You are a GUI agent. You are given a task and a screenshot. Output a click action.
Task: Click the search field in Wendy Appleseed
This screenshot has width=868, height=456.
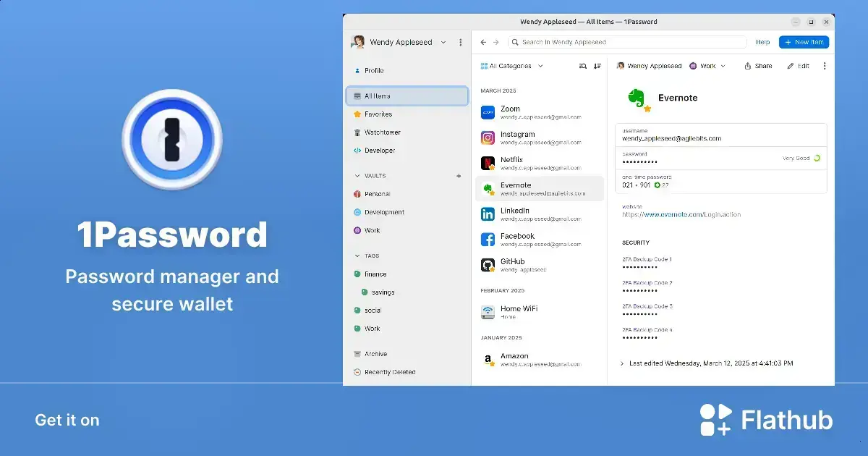click(x=627, y=42)
